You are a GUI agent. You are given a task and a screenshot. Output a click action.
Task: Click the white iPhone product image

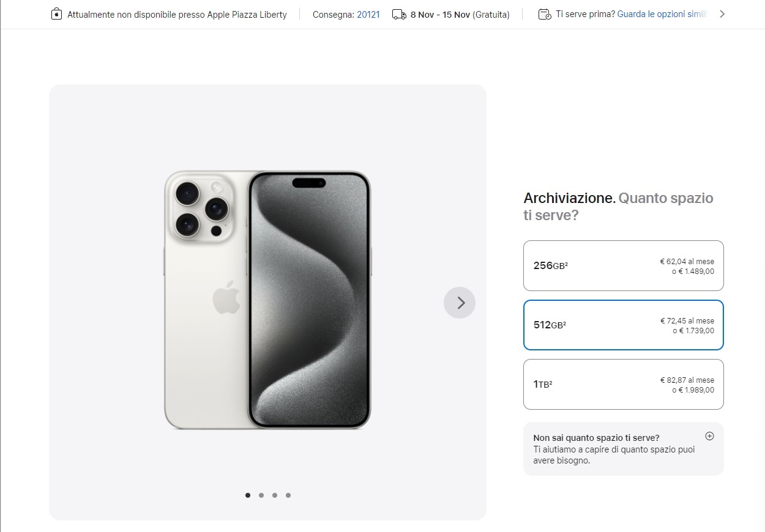pyautogui.click(x=267, y=300)
